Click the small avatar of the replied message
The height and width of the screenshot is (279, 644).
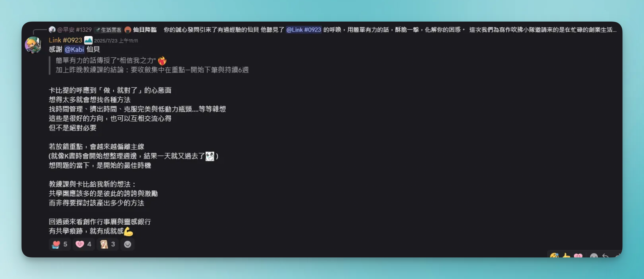pyautogui.click(x=52, y=30)
